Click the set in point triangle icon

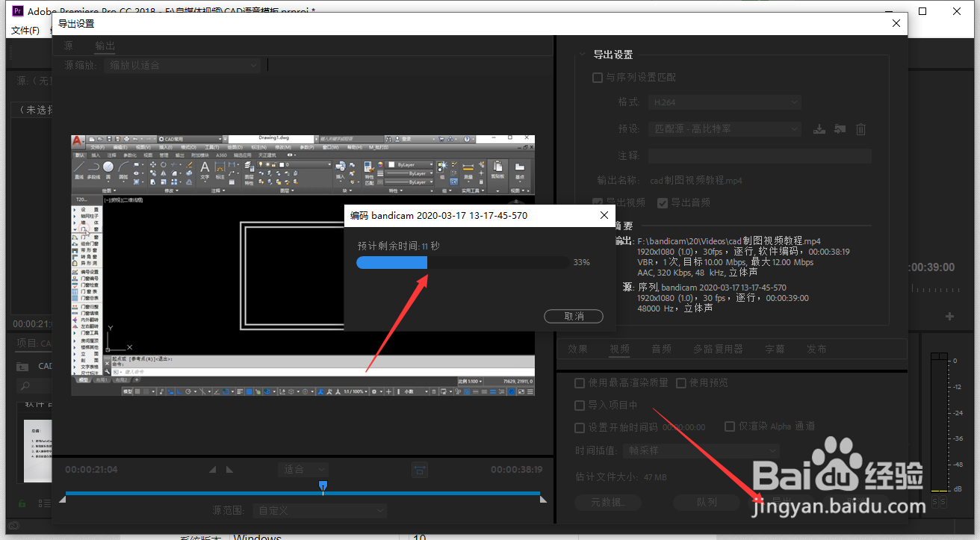point(212,470)
